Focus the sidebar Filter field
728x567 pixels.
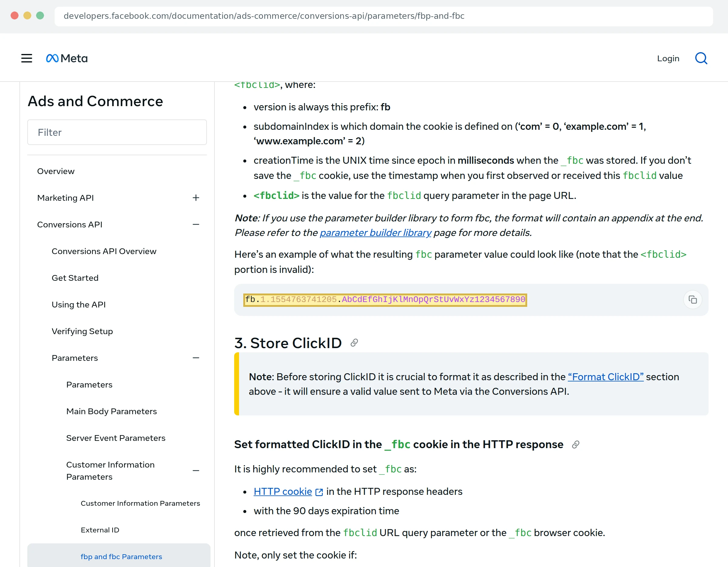[117, 132]
